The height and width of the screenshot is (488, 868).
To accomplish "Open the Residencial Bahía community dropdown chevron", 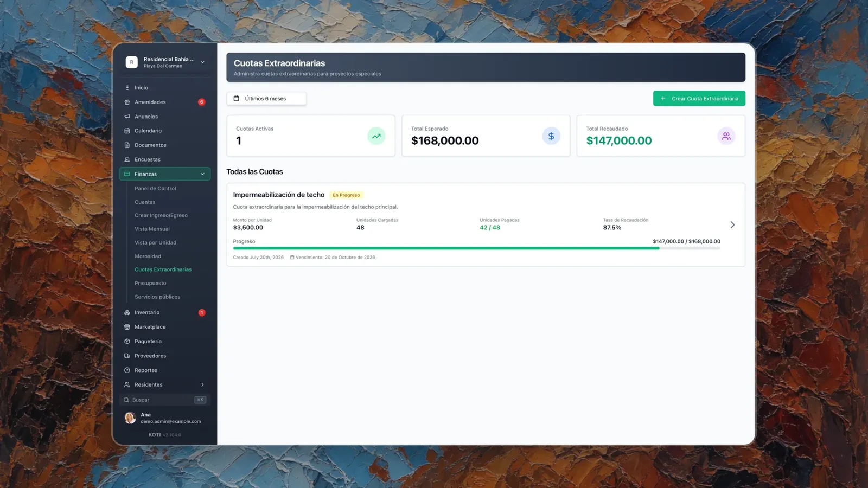I will tap(203, 62).
